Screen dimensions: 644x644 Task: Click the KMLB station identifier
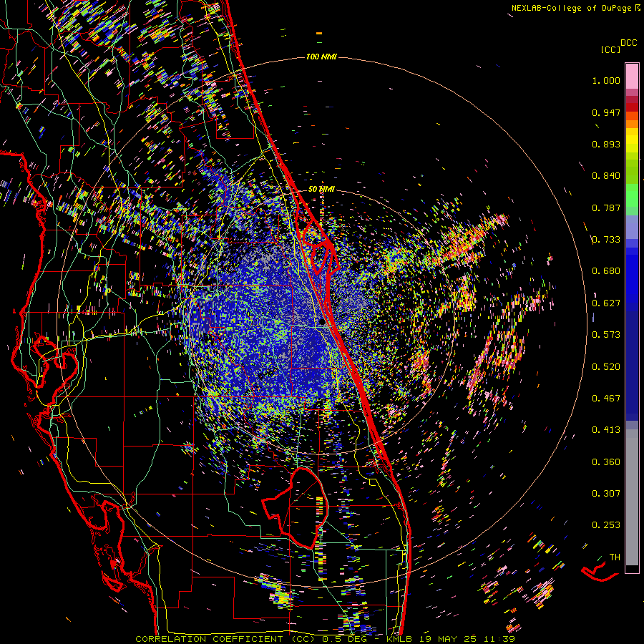tap(399, 639)
